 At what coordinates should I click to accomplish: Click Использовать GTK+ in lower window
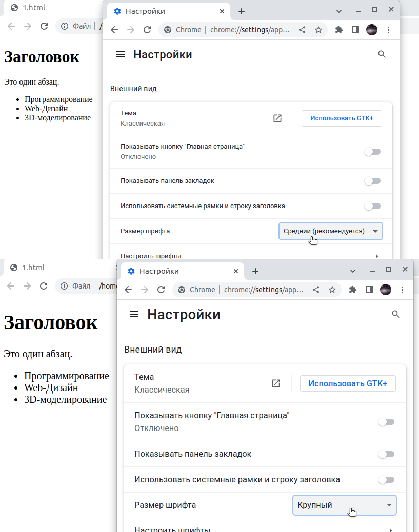coord(348,383)
